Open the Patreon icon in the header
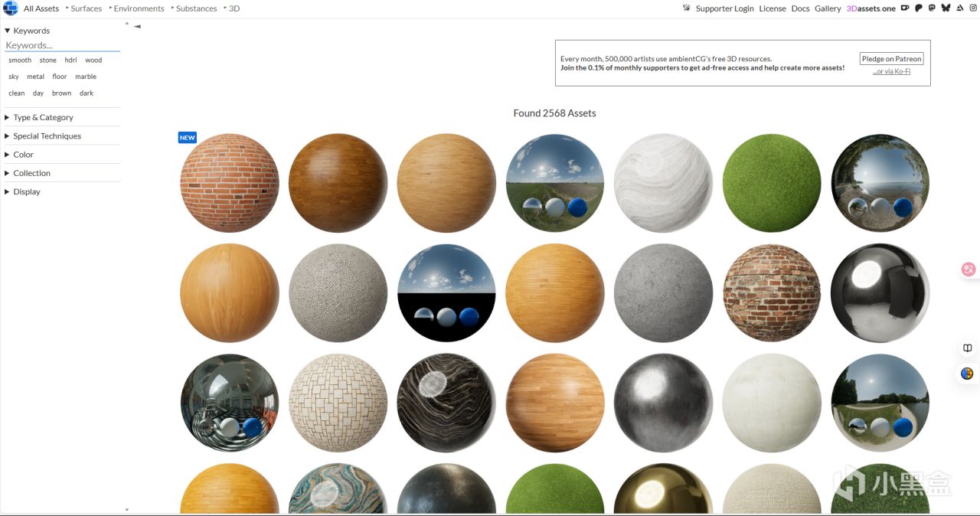980x516 pixels. (919, 8)
